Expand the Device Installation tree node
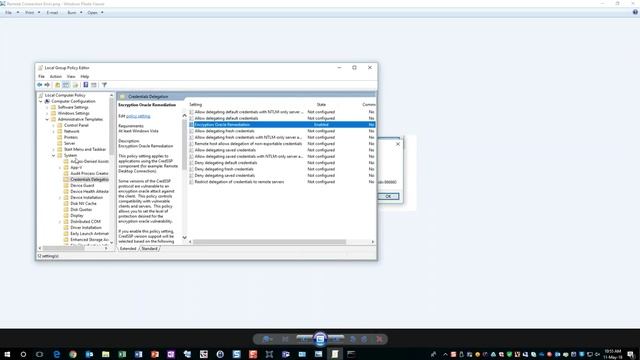The height and width of the screenshot is (360, 640). coord(60,198)
